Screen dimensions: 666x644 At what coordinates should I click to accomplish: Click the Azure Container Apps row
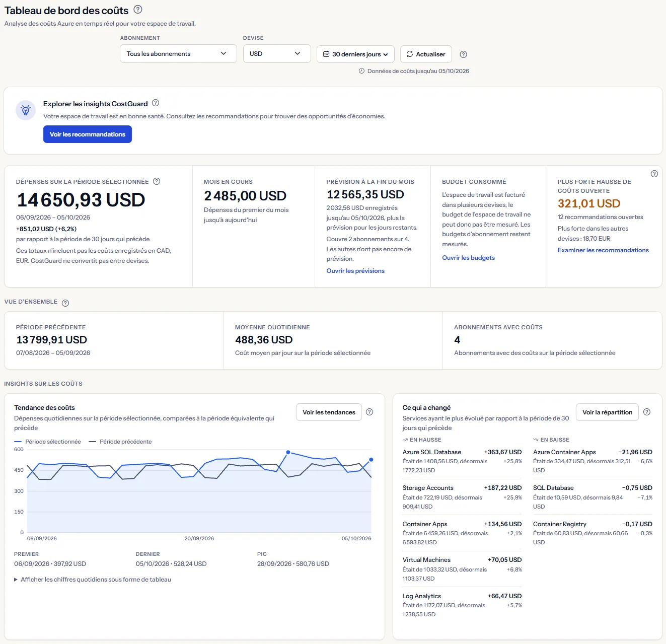pyautogui.click(x=593, y=461)
